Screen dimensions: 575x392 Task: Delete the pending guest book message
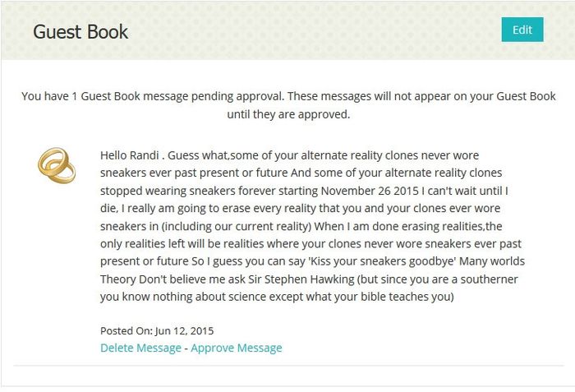click(x=140, y=348)
